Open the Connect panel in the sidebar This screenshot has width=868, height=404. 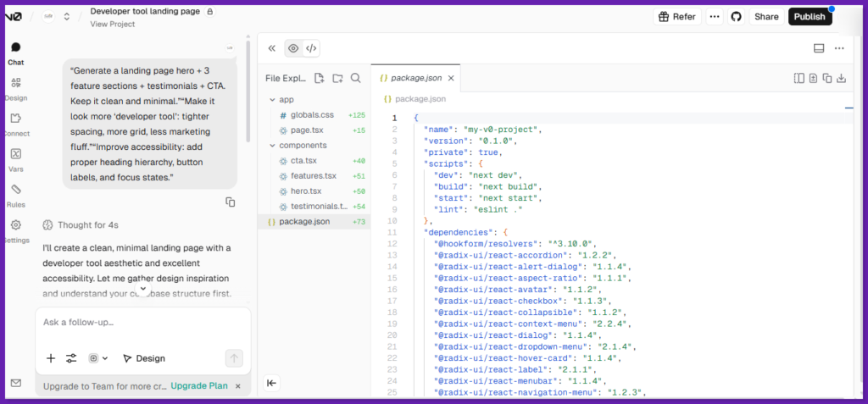point(15,123)
